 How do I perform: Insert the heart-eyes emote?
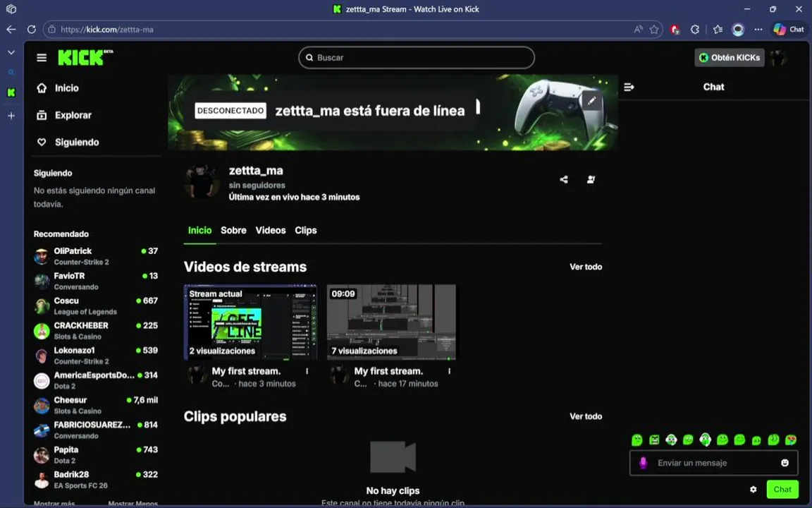click(x=791, y=440)
